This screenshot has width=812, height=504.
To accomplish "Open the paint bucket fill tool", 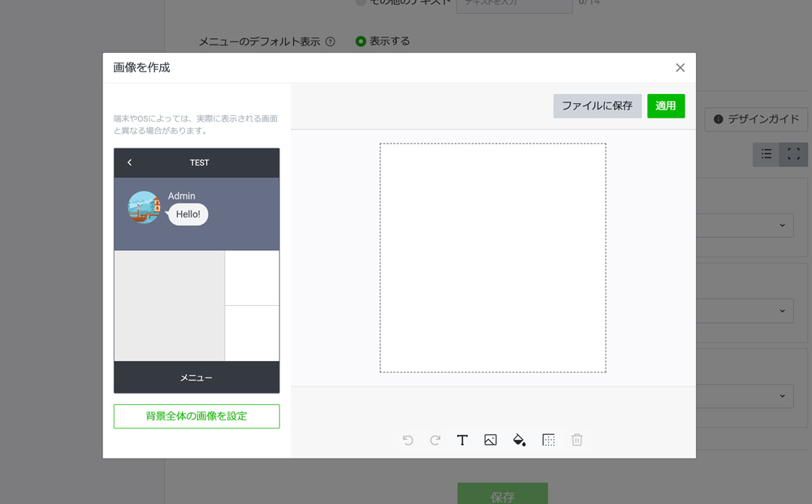I will point(519,440).
